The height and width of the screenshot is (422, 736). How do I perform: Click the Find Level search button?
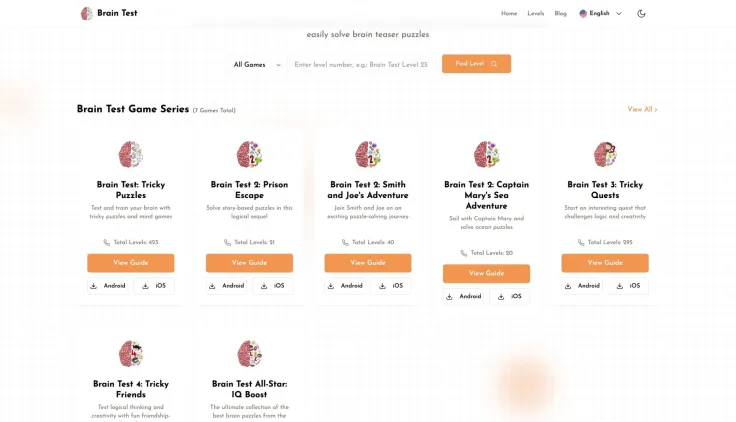[x=476, y=64]
